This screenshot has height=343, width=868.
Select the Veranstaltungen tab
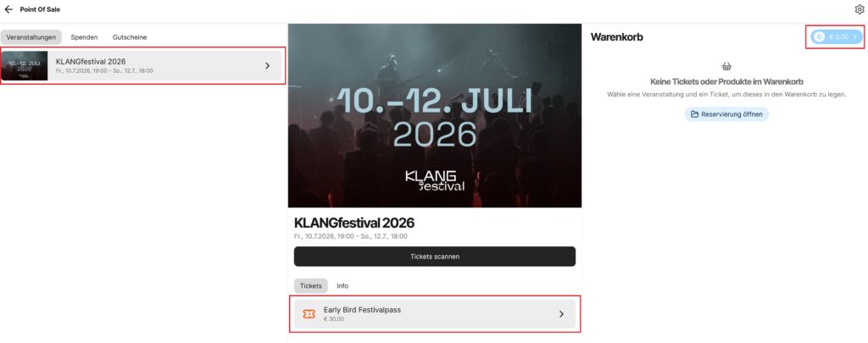pyautogui.click(x=31, y=37)
